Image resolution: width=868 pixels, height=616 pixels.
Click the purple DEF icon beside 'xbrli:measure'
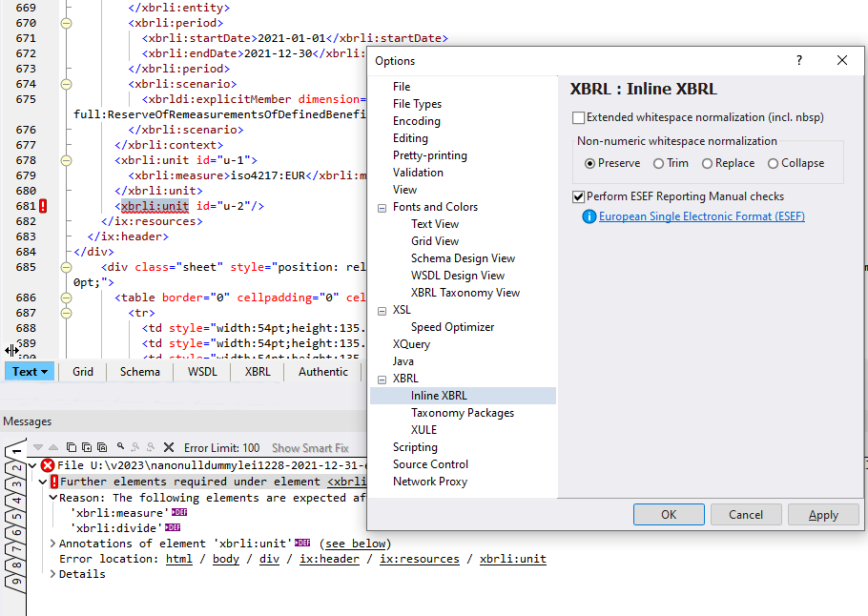[x=178, y=513]
